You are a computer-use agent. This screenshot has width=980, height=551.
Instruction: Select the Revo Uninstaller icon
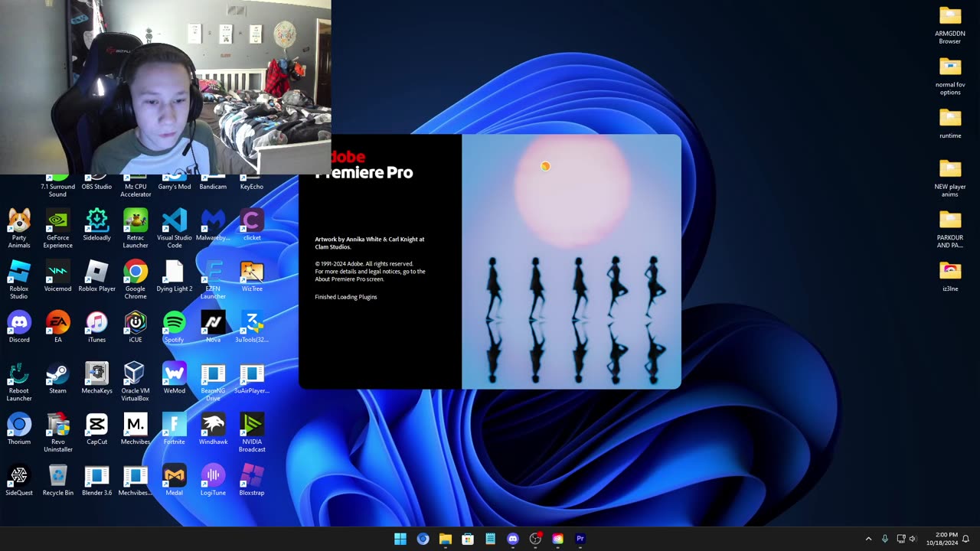[x=57, y=432]
